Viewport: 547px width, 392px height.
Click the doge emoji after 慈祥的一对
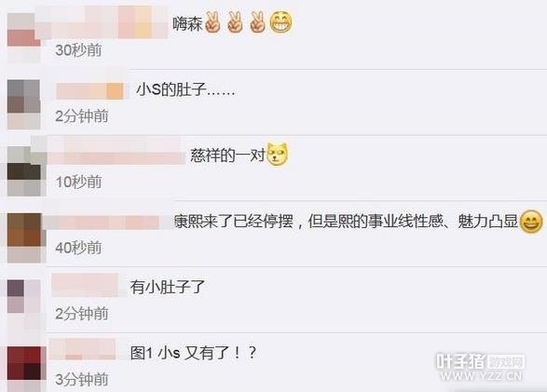point(278,155)
